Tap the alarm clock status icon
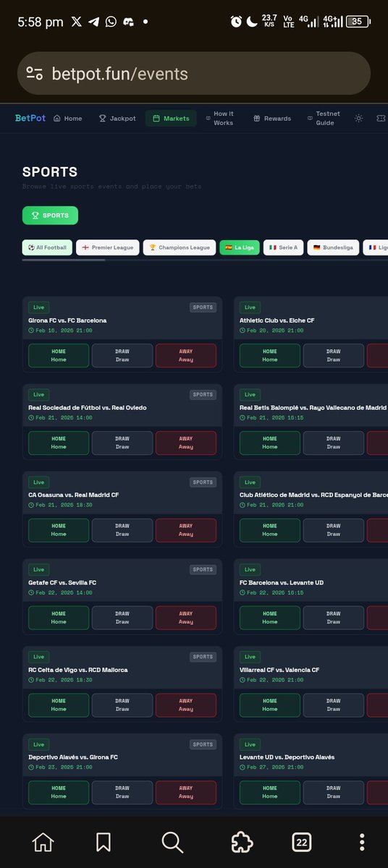The height and width of the screenshot is (868, 388). click(x=236, y=22)
